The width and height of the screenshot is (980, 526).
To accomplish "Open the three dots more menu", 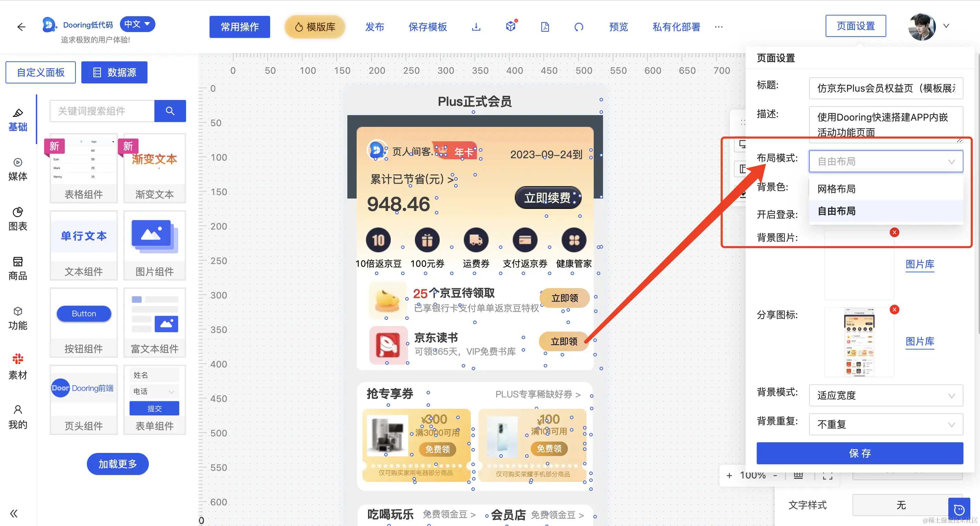I will 719,27.
